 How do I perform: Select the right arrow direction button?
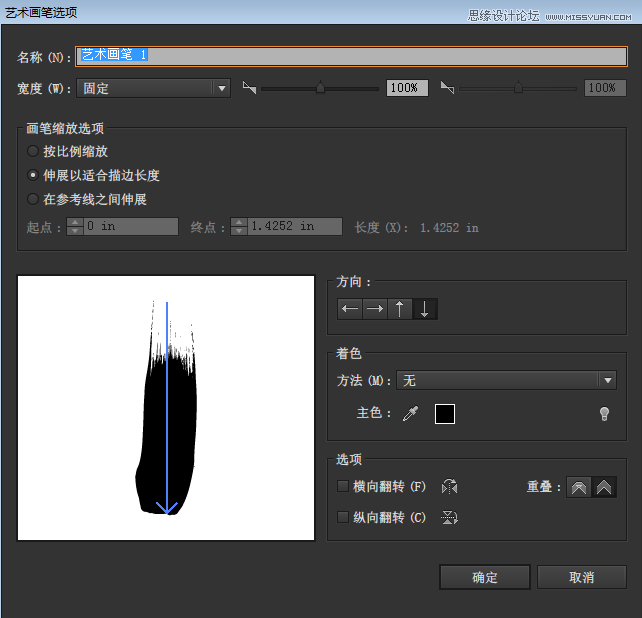coord(375,309)
